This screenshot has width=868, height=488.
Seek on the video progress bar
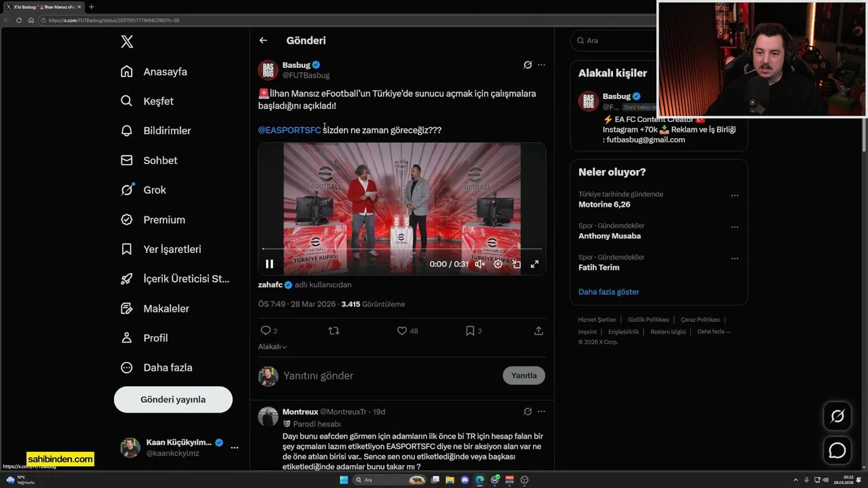pos(401,249)
